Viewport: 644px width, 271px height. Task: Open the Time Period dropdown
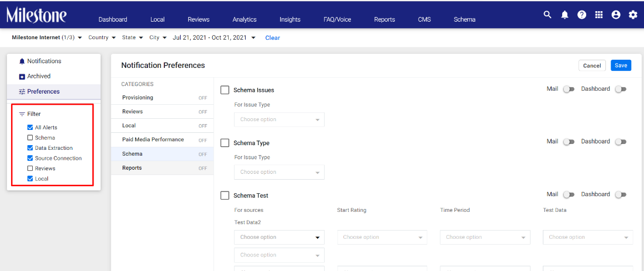(x=485, y=237)
